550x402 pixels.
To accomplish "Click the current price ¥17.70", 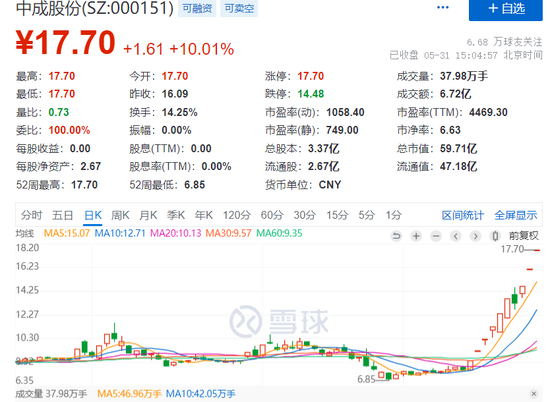I will pos(65,43).
